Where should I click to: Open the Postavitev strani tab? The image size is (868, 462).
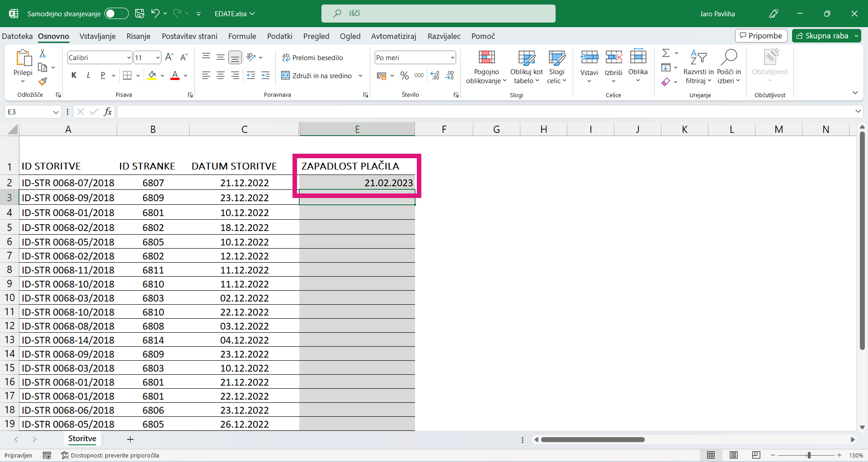(189, 36)
